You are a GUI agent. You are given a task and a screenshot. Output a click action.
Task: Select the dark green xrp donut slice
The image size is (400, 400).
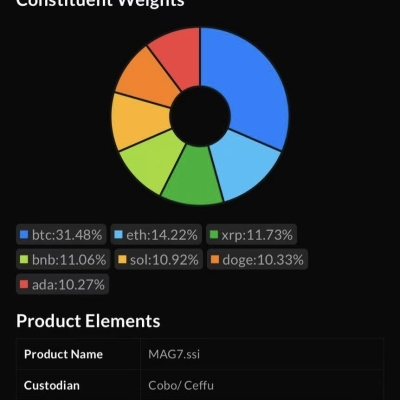[x=193, y=177]
